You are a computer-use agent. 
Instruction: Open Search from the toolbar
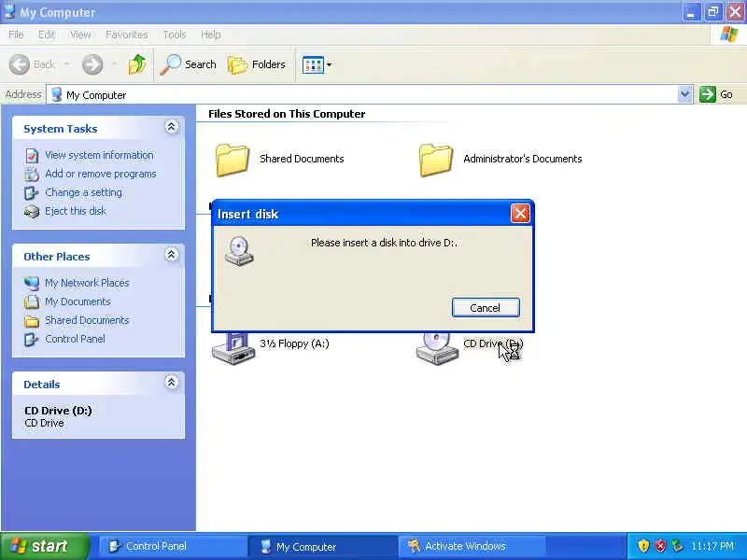click(189, 64)
